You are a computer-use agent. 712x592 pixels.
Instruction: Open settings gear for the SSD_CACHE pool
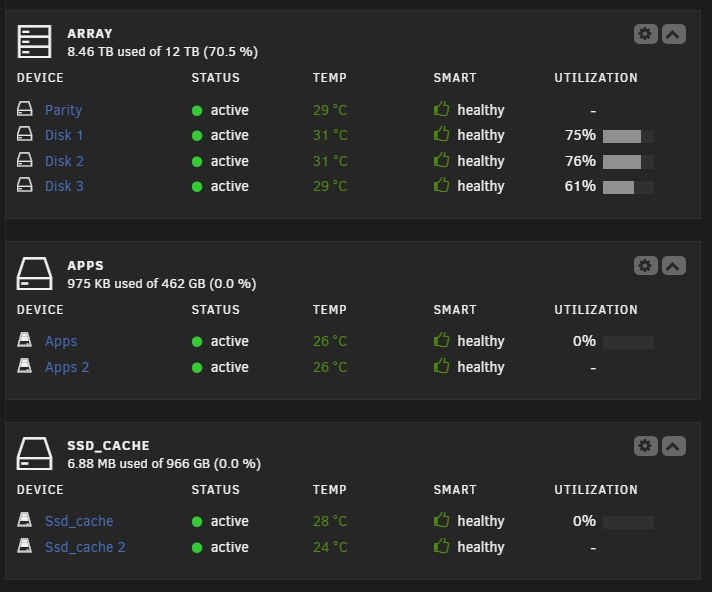click(645, 446)
